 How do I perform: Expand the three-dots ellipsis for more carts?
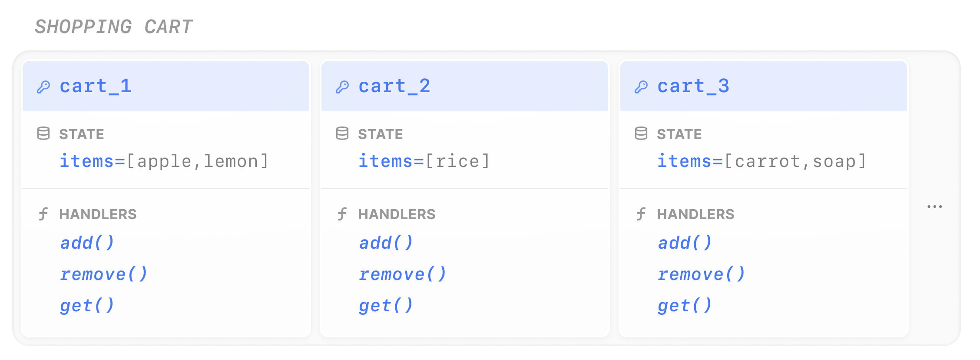tap(934, 207)
